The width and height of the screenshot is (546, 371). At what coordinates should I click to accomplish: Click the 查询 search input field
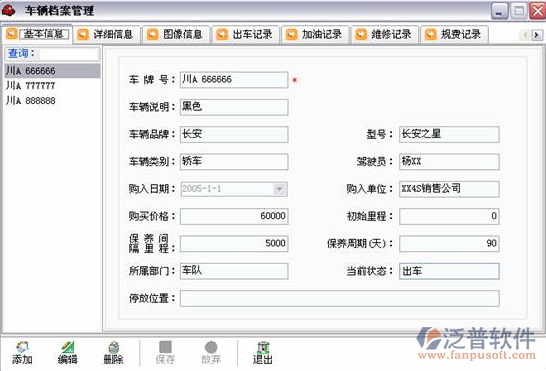pyautogui.click(x=69, y=54)
